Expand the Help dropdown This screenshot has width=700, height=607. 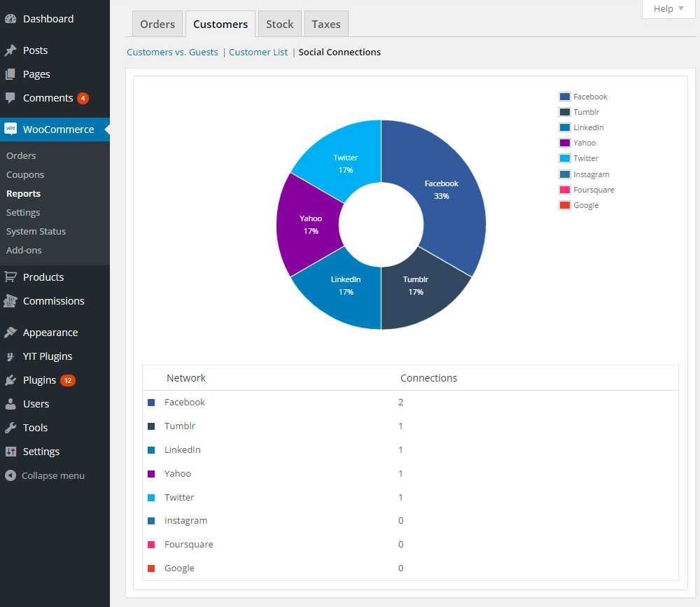coord(668,9)
